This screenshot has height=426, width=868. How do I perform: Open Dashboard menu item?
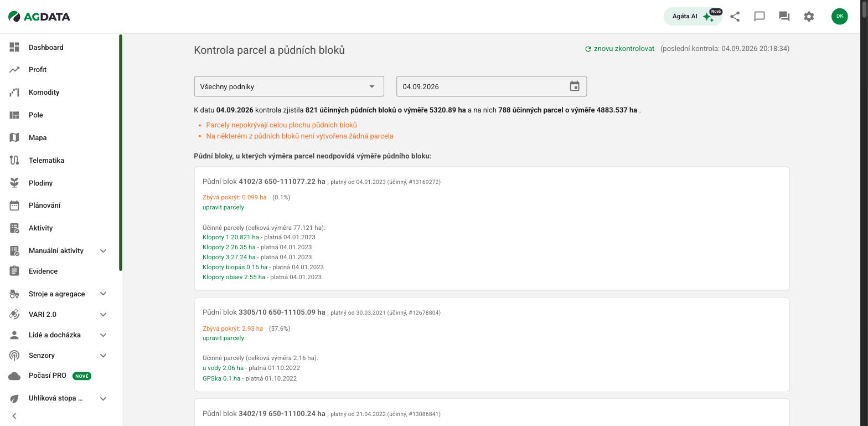click(x=46, y=47)
